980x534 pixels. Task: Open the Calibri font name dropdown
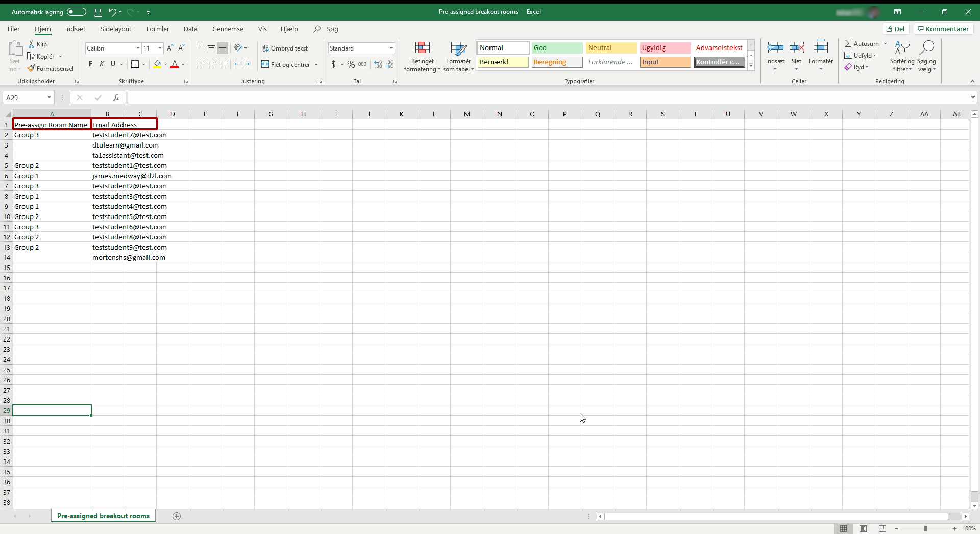(138, 48)
